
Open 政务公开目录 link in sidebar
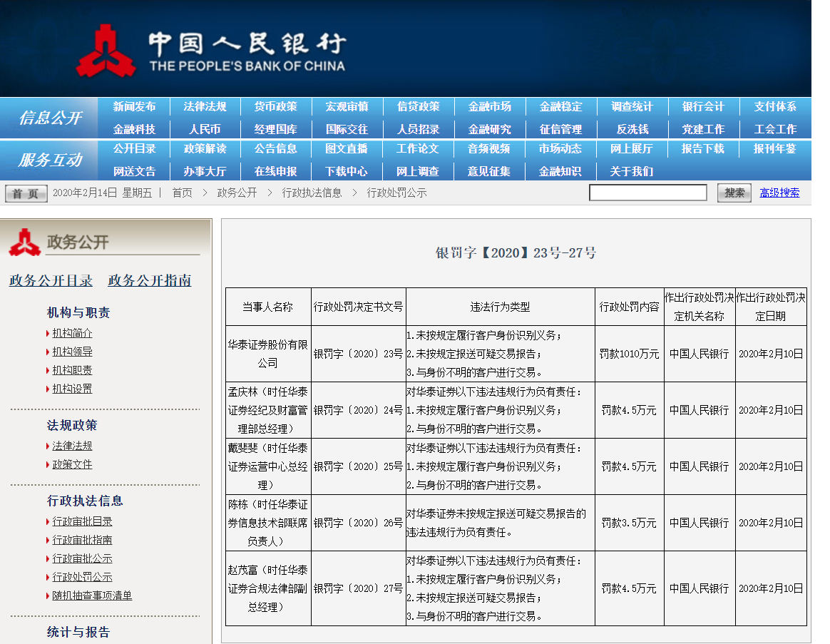(51, 280)
